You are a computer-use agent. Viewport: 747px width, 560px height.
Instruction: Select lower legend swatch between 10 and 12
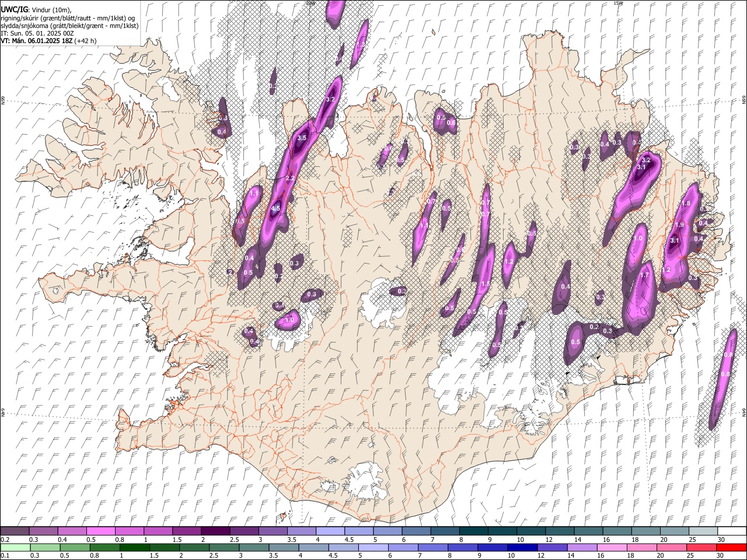522,547
